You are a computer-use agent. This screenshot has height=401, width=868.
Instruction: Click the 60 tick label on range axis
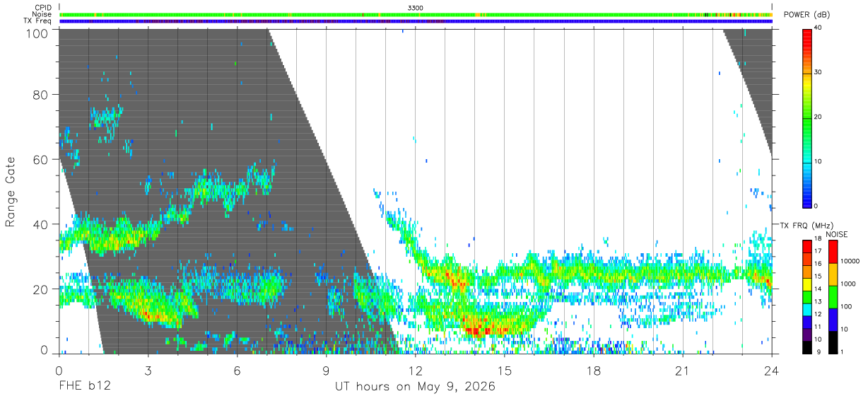pyautogui.click(x=42, y=160)
